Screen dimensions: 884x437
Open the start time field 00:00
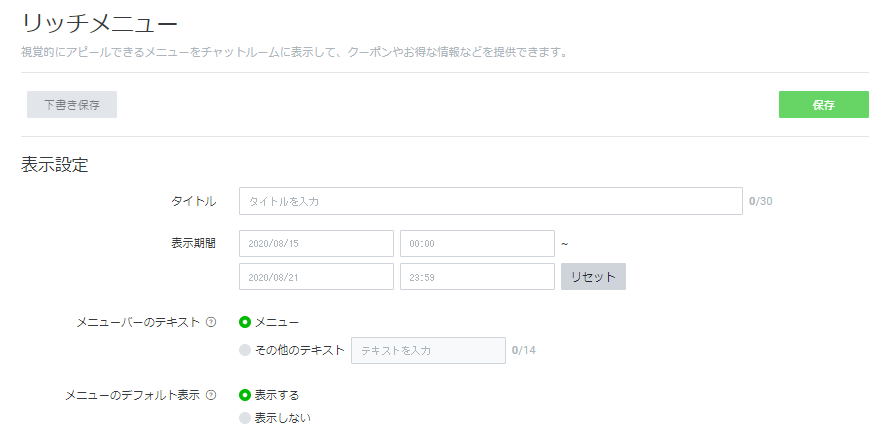pos(477,243)
